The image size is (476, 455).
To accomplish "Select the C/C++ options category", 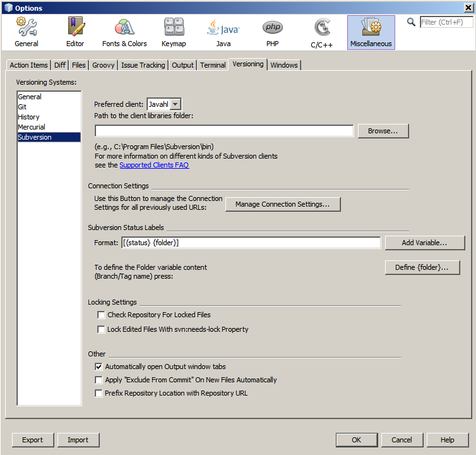I will point(322,32).
